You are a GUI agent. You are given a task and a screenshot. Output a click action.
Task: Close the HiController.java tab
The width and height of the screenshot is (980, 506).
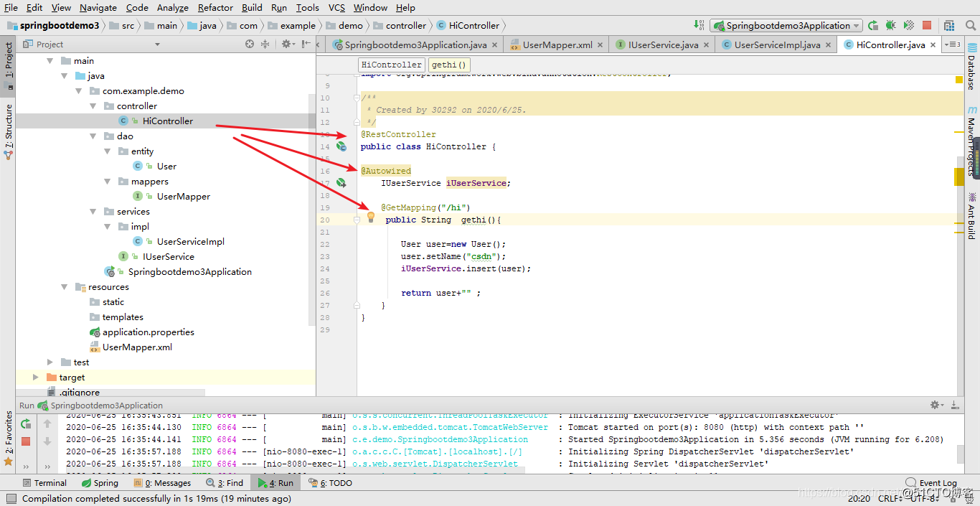pos(933,44)
